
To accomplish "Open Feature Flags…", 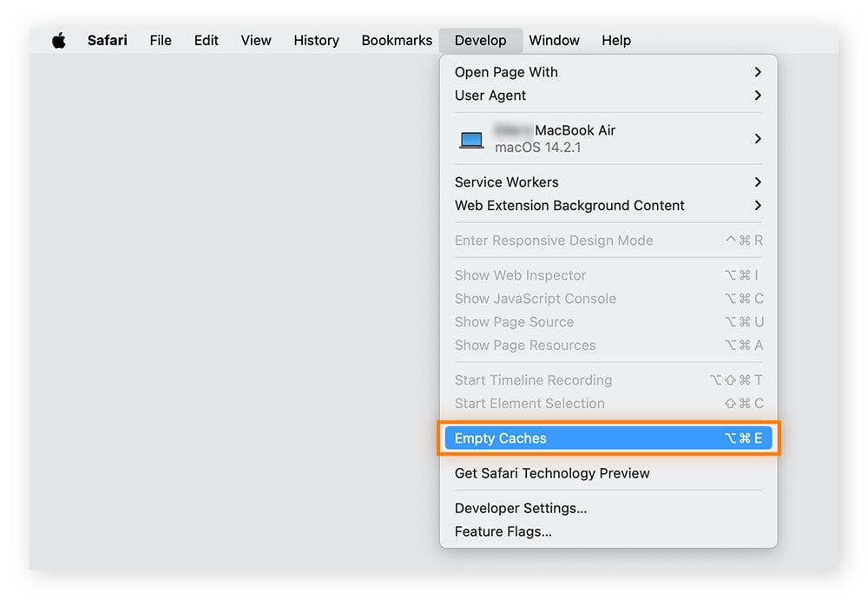I will click(608, 531).
